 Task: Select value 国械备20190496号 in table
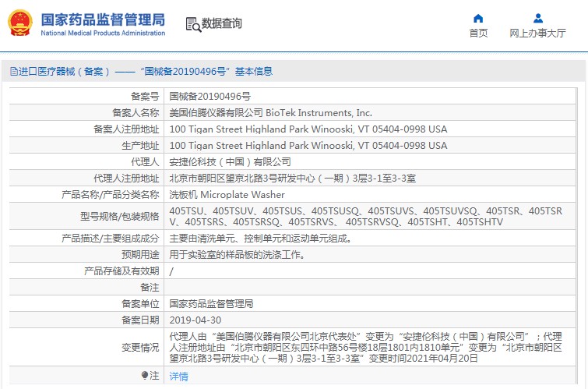coord(210,97)
